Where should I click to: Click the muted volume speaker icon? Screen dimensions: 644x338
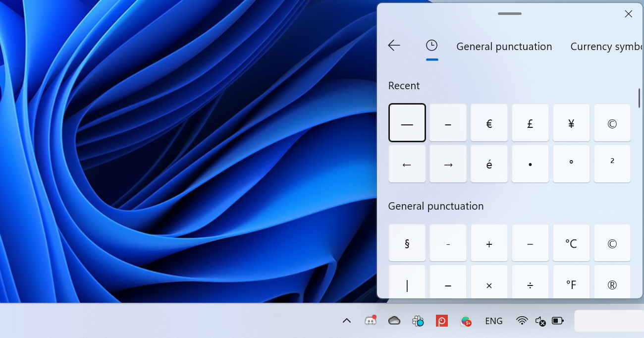pyautogui.click(x=540, y=321)
